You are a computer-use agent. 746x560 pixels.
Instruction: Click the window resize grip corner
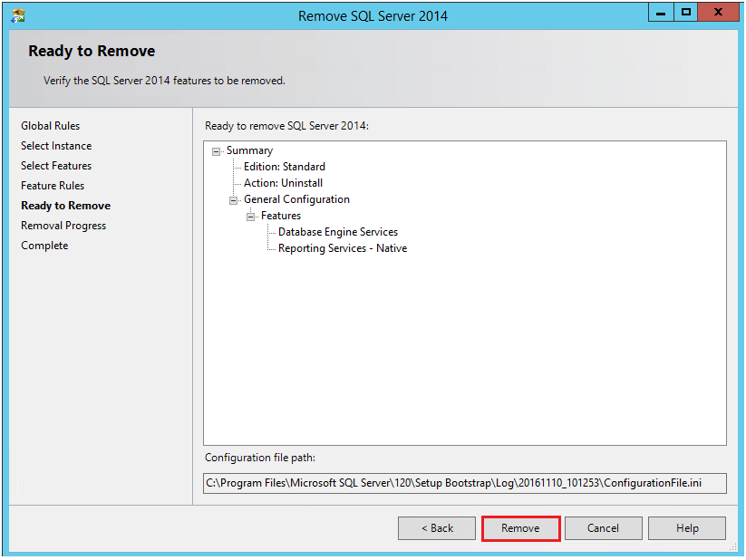733,547
